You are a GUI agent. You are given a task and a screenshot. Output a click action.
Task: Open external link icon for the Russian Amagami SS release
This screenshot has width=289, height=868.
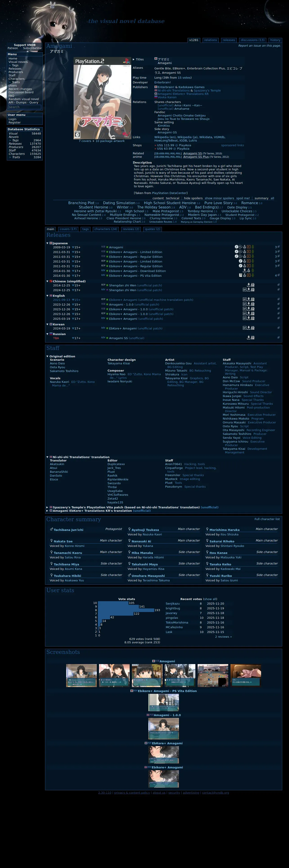(279, 338)
